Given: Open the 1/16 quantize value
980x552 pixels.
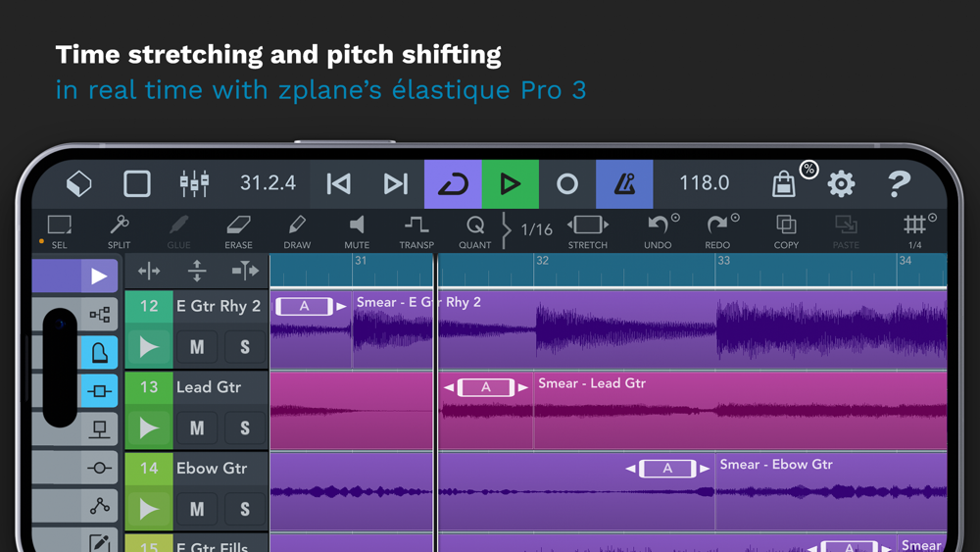Looking at the screenshot, I should (x=536, y=230).
